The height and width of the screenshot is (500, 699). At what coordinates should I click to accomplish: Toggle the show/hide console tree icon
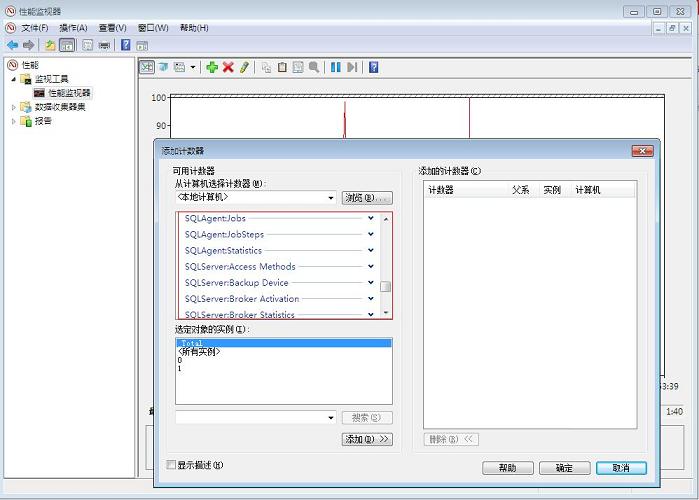click(67, 45)
